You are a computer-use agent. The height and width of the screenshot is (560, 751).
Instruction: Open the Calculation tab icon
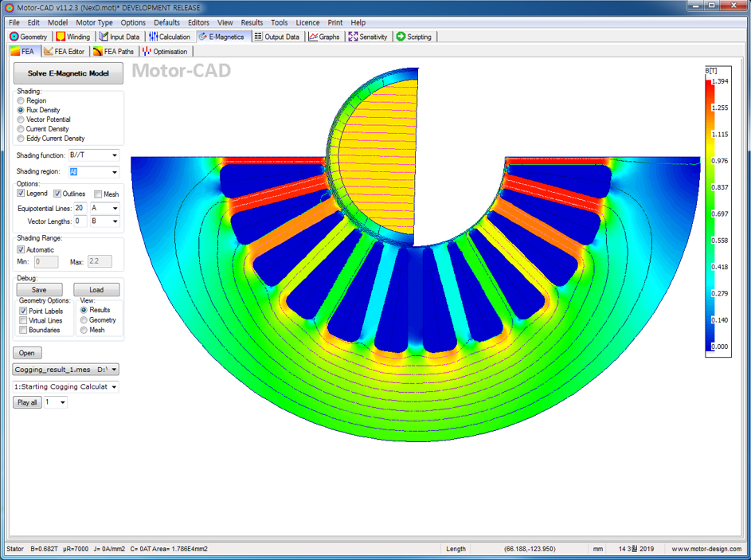point(153,37)
